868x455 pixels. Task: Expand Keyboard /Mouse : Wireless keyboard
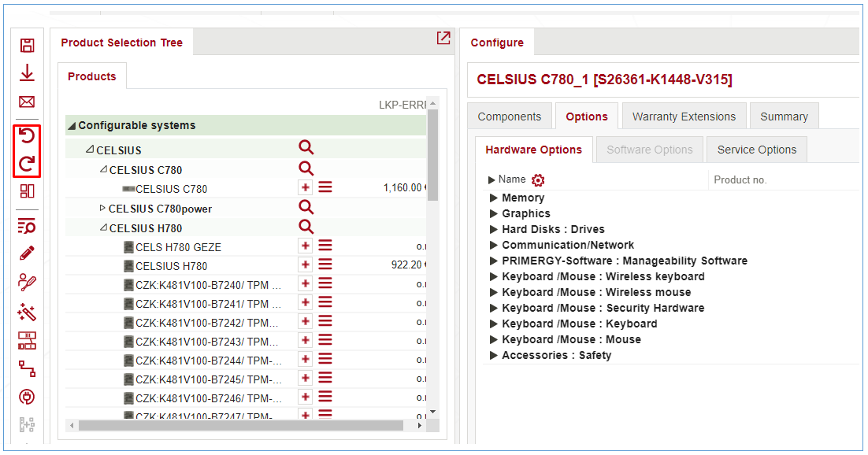click(x=494, y=277)
